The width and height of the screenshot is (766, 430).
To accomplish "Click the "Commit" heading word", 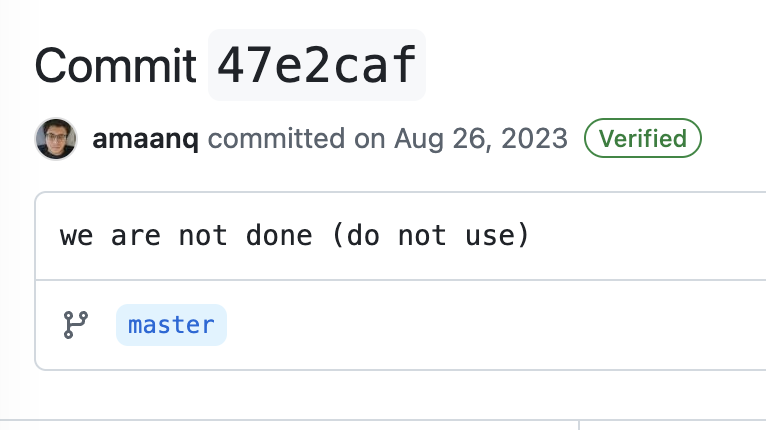I will tap(116, 66).
